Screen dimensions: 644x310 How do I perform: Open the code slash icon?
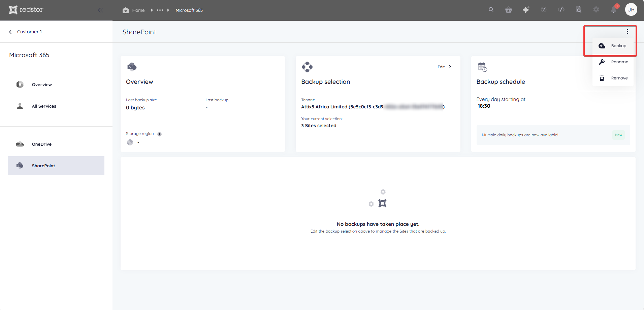point(561,9)
